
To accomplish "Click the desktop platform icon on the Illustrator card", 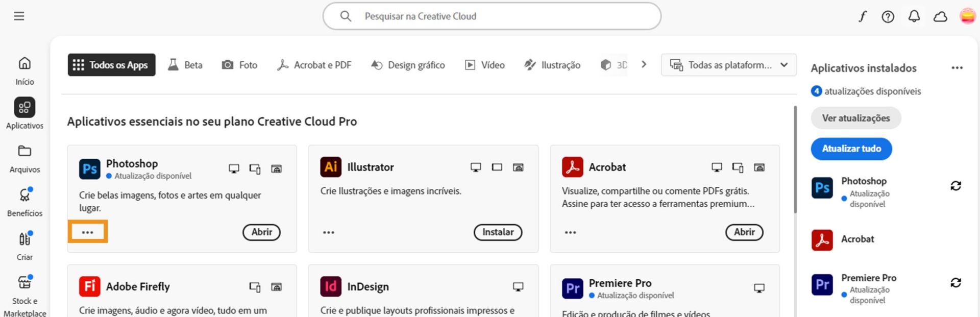I will (x=476, y=167).
